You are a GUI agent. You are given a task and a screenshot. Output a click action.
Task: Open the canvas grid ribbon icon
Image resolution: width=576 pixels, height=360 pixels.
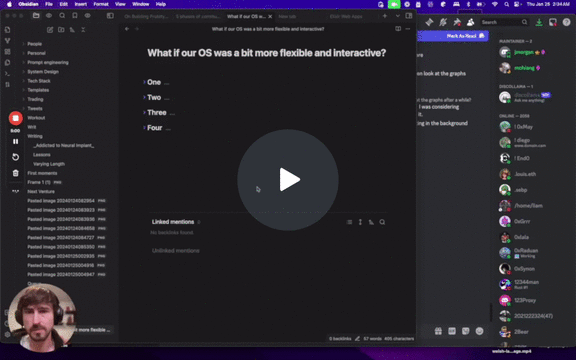click(7, 52)
